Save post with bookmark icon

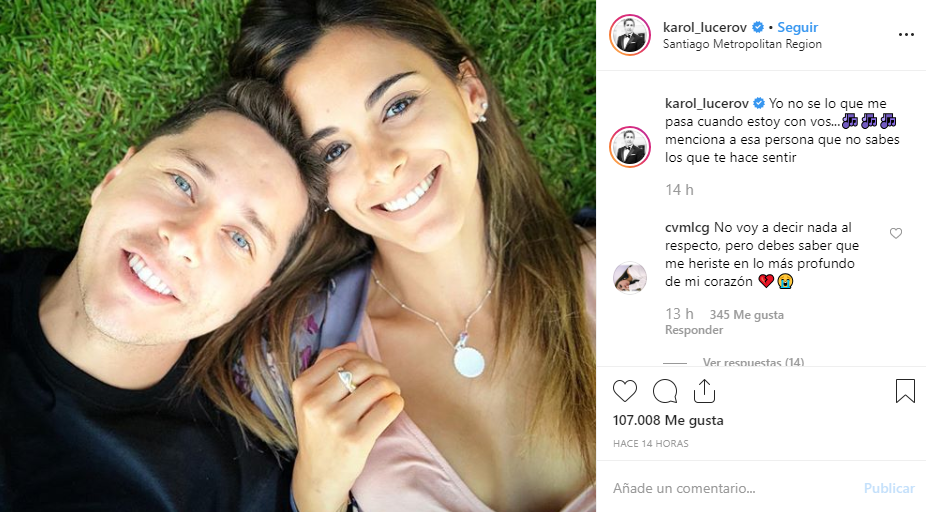point(905,391)
